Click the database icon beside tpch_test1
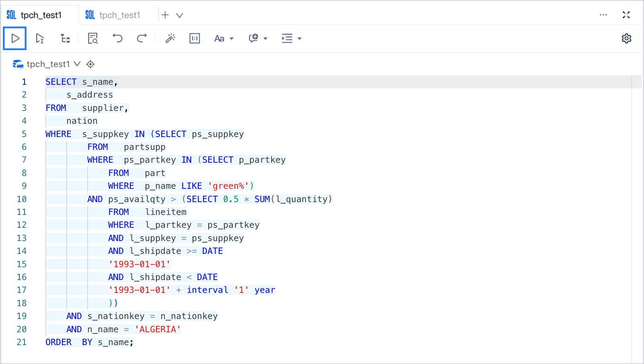This screenshot has width=644, height=364. tap(18, 64)
